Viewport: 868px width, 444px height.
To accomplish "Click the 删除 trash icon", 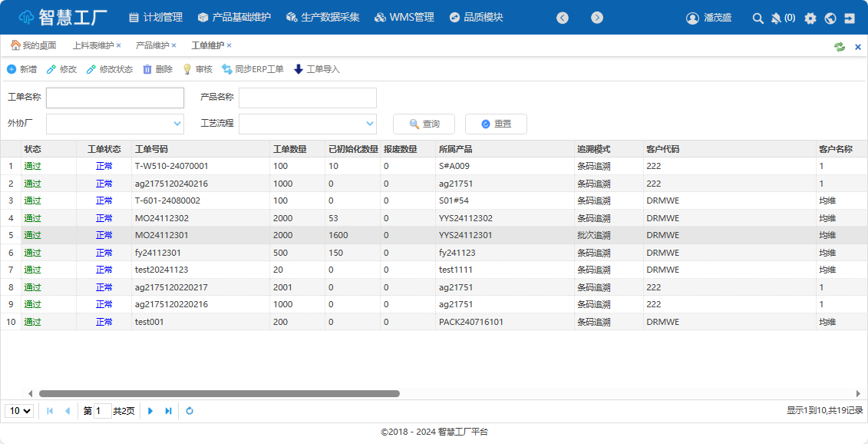I will pos(147,69).
